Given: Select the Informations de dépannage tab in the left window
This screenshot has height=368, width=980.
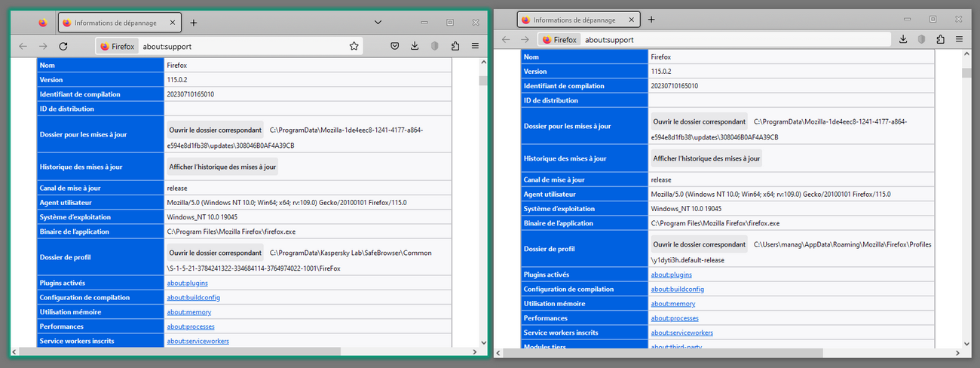Looking at the screenshot, I should tap(113, 23).
